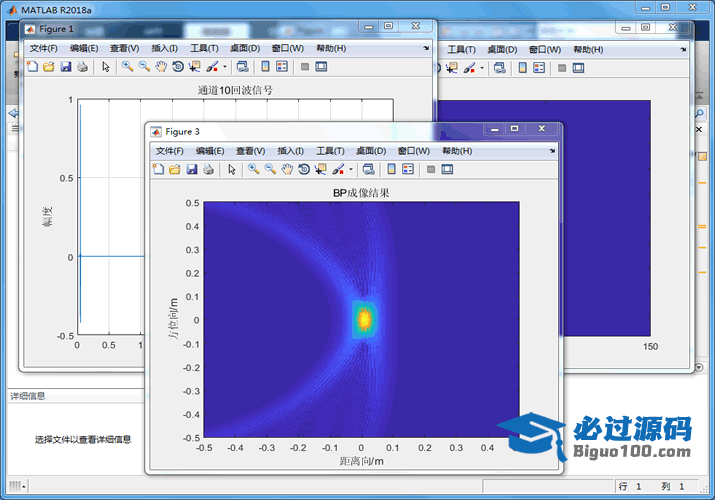The image size is (715, 500).
Task: Open file icon in Figure 3 toolbar
Action: (x=175, y=170)
